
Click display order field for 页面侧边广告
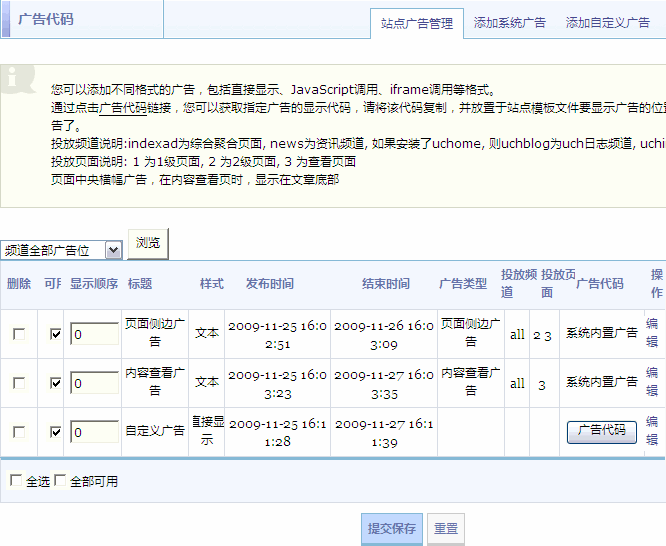[94, 334]
